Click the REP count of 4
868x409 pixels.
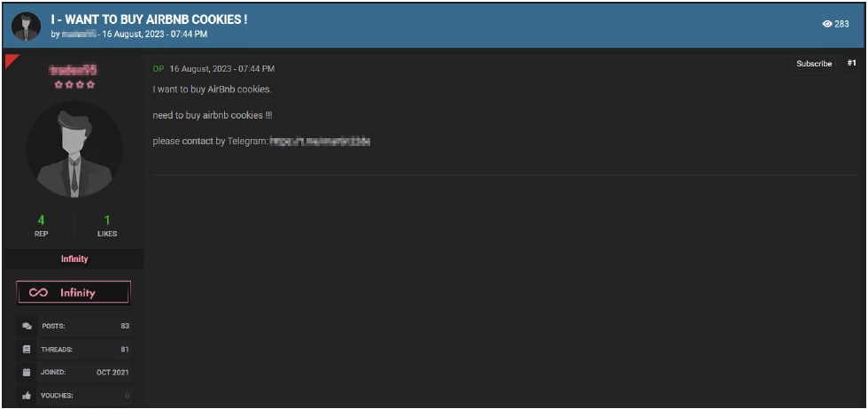point(41,220)
